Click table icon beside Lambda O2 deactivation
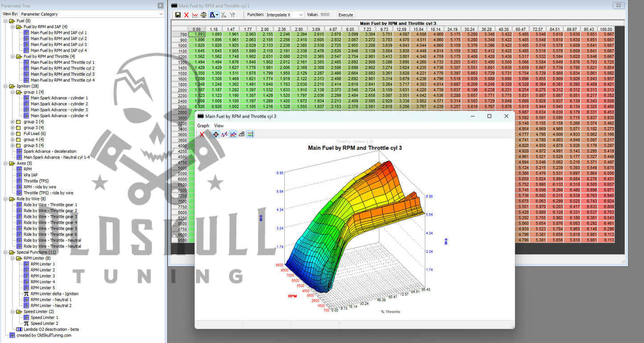The height and width of the screenshot is (343, 644). [x=19, y=329]
